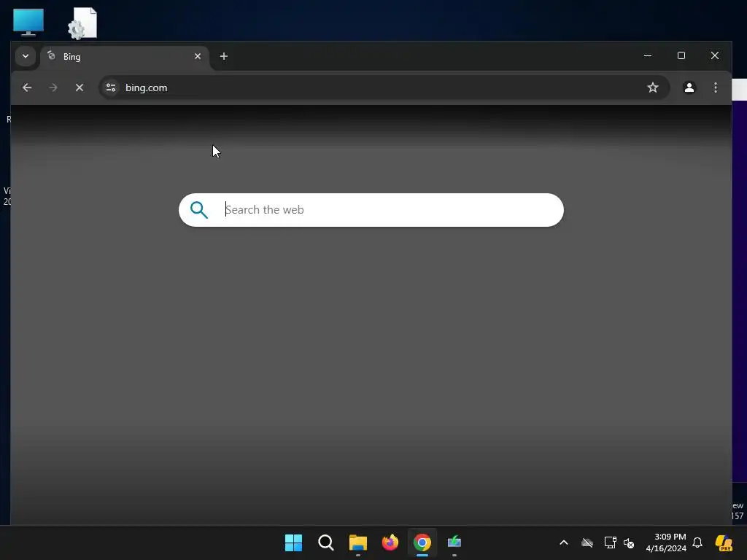Click the bing.com address bar
Viewport: 747px width, 560px height.
pyautogui.click(x=384, y=87)
